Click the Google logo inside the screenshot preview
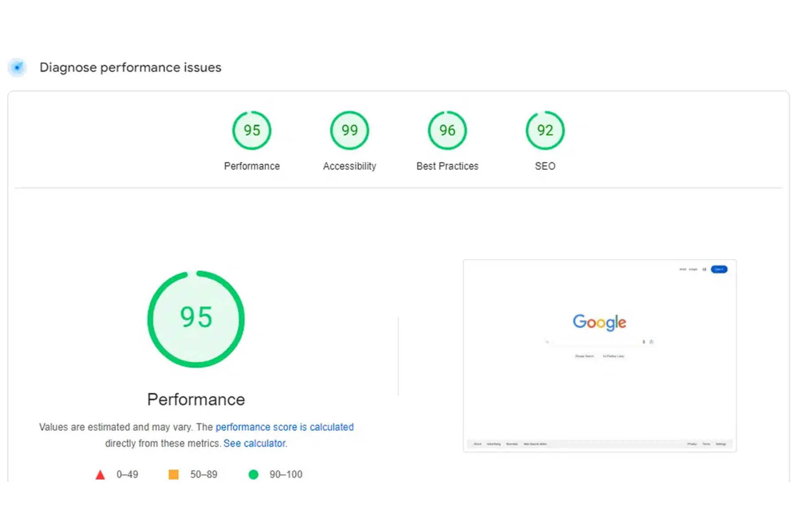Screen dimensions: 798x532 [x=599, y=322]
